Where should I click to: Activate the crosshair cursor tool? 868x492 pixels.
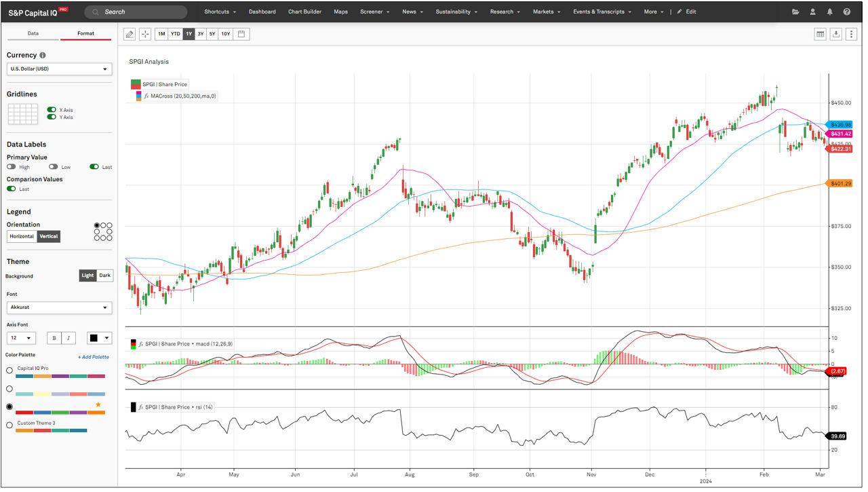click(x=145, y=34)
